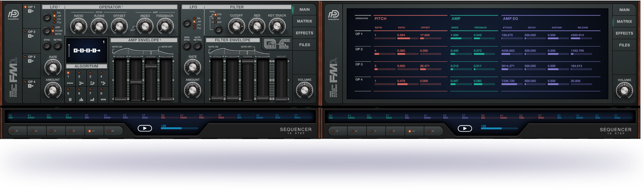Select the OP 3 operator

pos(31,59)
